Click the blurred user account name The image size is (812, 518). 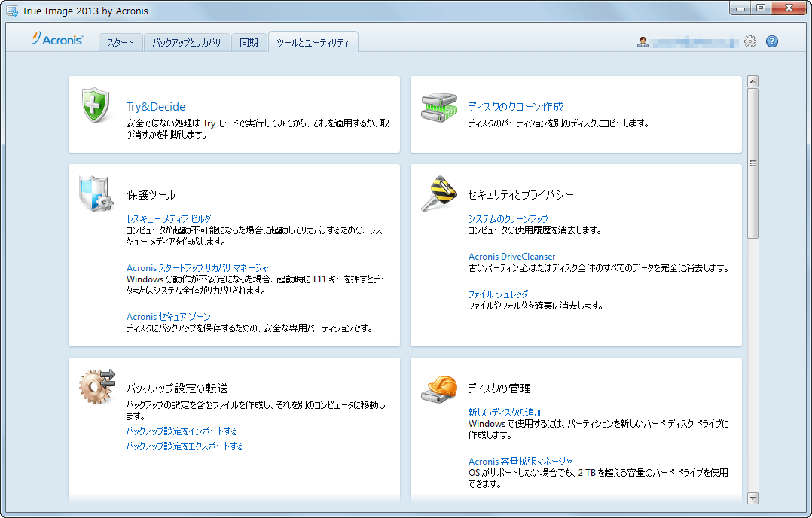(695, 42)
